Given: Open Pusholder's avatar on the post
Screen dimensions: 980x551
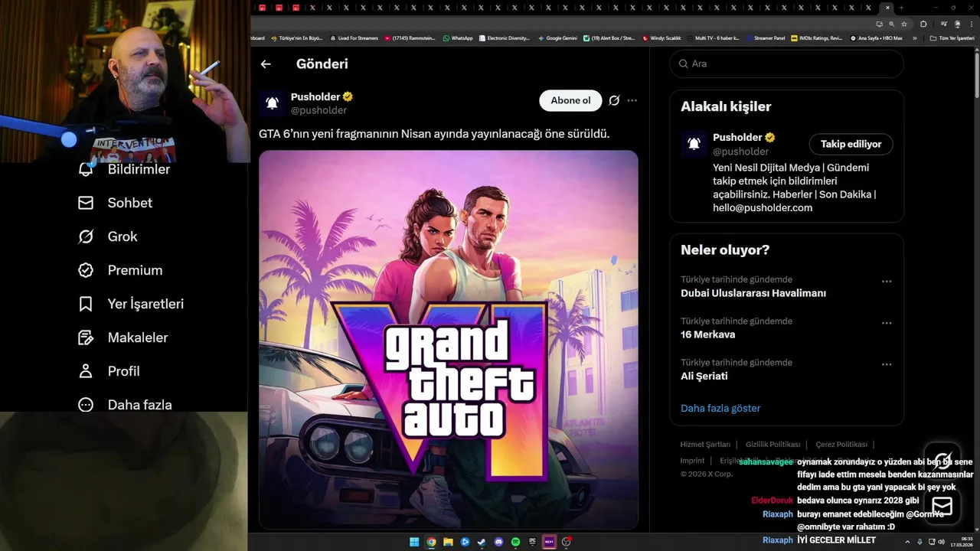Looking at the screenshot, I should (272, 103).
